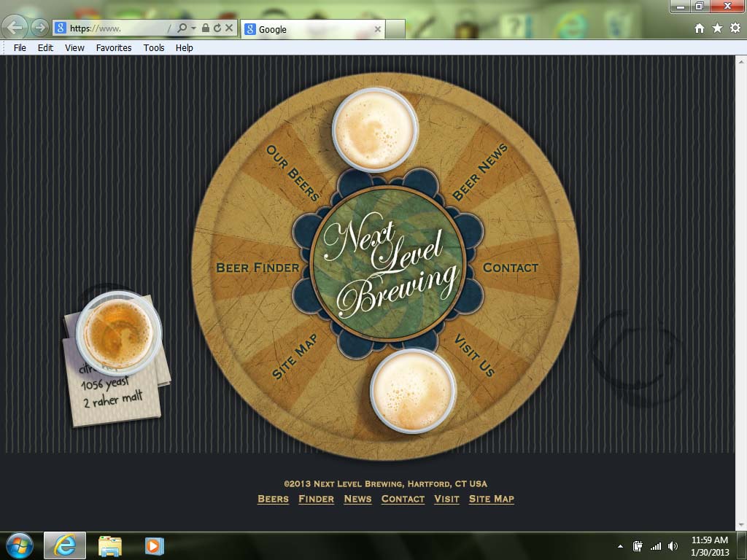
Task: Open browser settings via the gear icon
Action: click(736, 27)
